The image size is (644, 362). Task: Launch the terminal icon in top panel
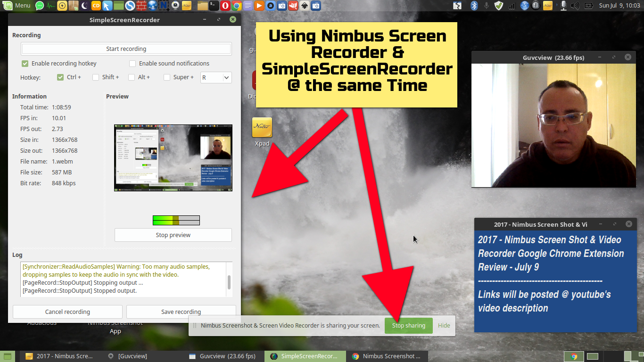coord(214,6)
